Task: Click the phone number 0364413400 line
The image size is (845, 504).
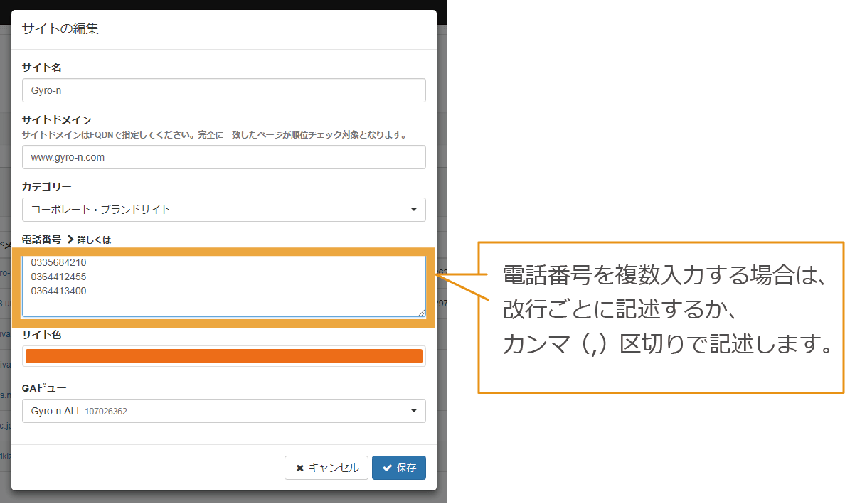Action: point(58,291)
